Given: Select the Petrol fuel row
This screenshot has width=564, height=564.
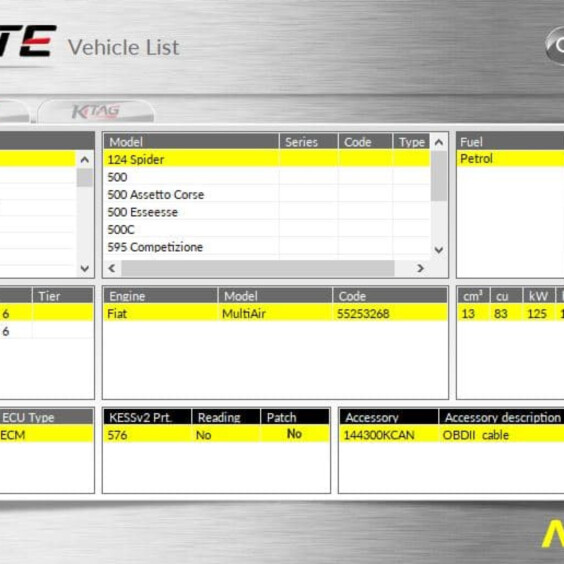Looking at the screenshot, I should pos(510,159).
